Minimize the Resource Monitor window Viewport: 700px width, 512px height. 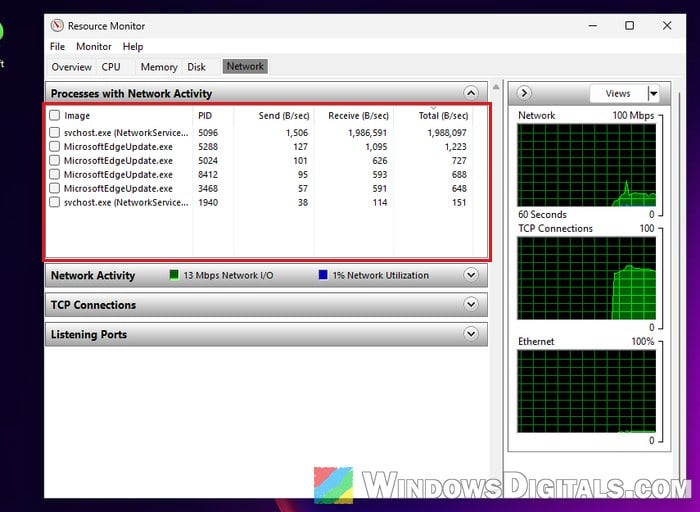592,26
